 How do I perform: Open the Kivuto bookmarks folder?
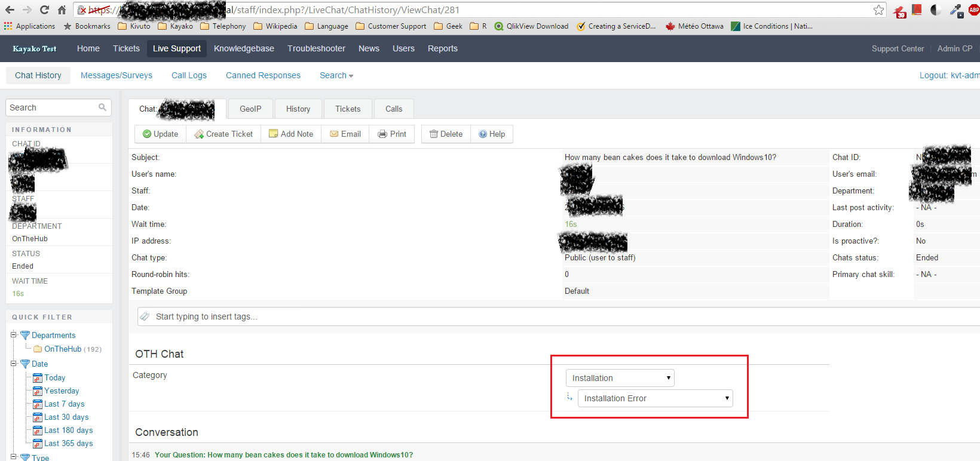tap(134, 26)
